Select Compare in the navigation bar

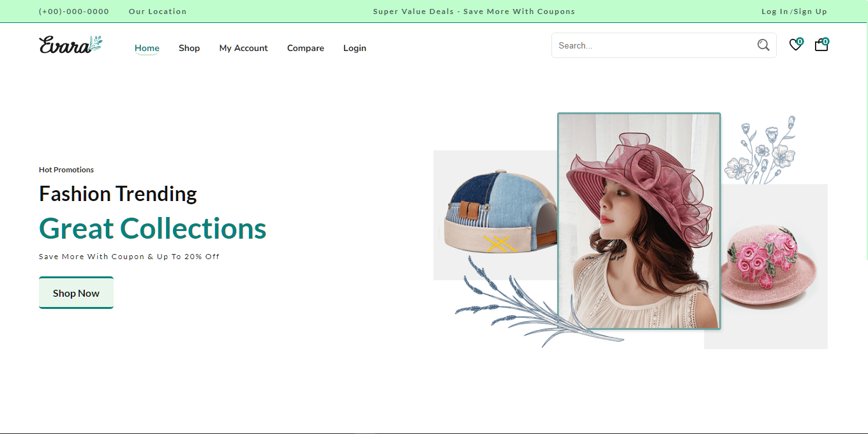tap(306, 48)
